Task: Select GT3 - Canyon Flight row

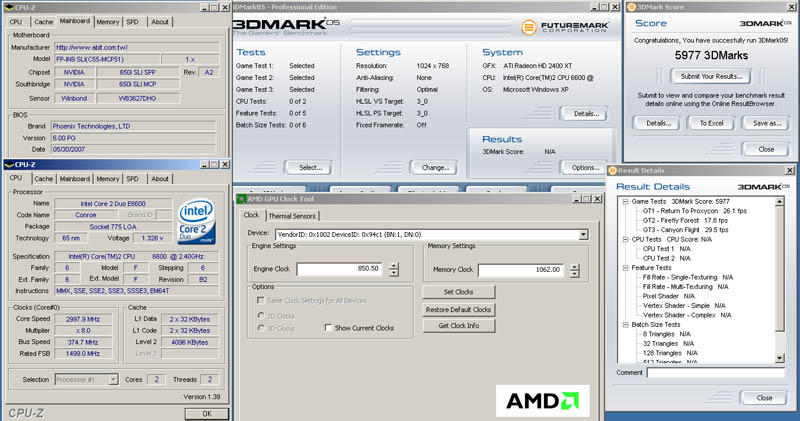Action: (x=685, y=230)
